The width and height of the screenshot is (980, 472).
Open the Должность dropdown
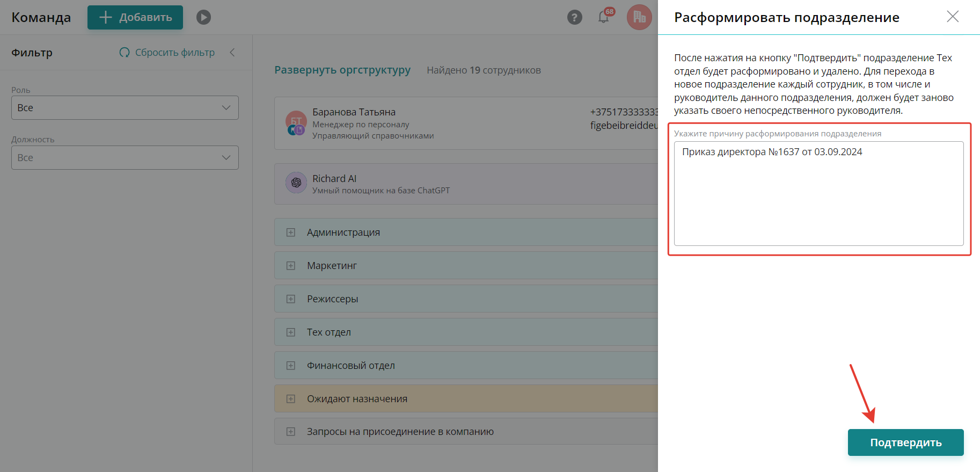pyautogui.click(x=125, y=158)
